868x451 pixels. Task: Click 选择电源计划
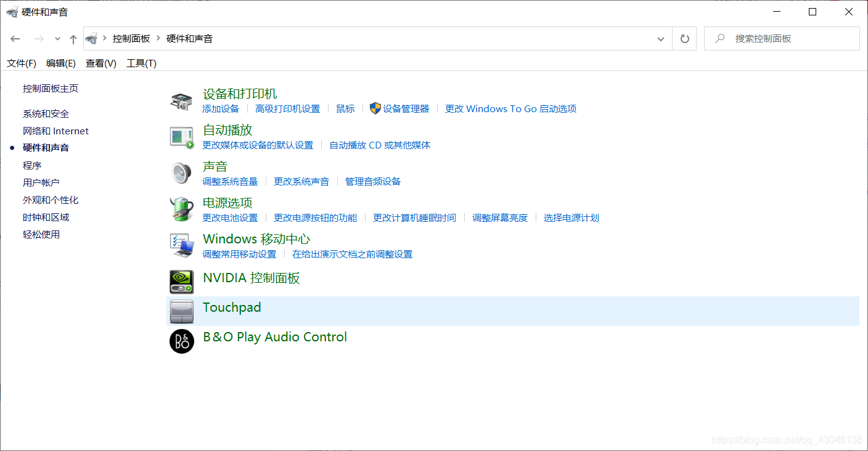pos(571,217)
